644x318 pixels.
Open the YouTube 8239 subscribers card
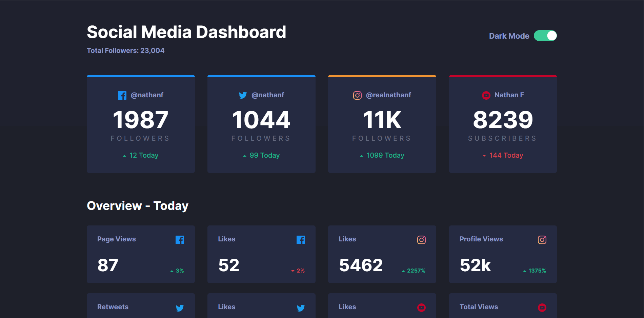[503, 124]
